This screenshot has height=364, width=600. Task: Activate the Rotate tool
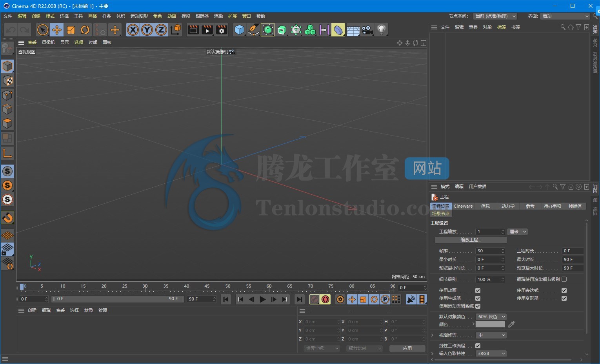85,30
